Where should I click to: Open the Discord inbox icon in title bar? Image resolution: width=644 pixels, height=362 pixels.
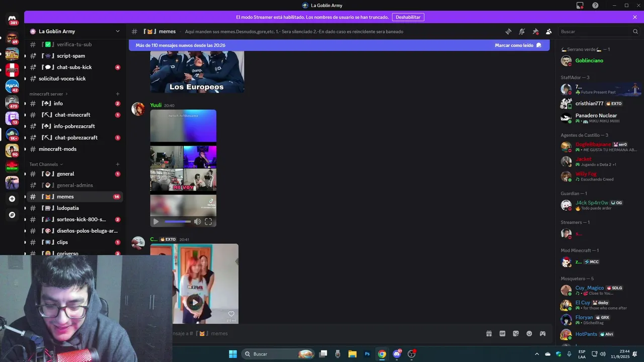click(580, 5)
